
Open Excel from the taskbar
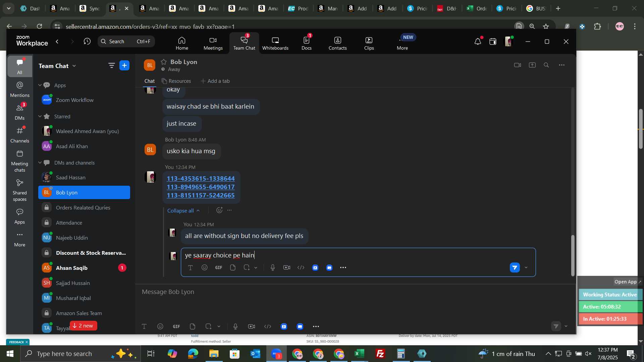point(359,354)
